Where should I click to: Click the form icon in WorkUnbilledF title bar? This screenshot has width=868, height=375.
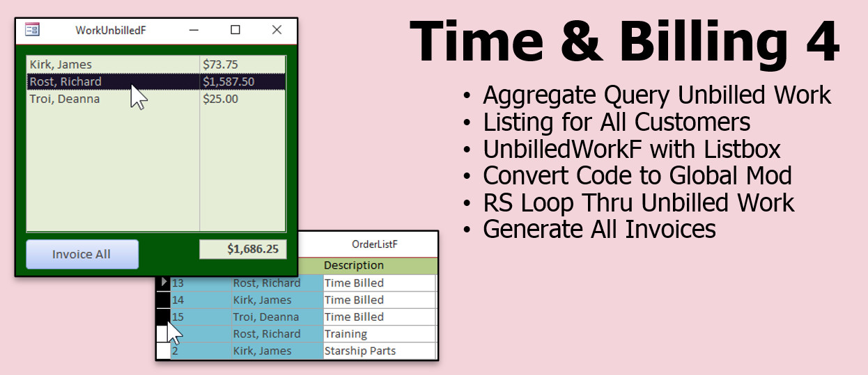point(32,30)
